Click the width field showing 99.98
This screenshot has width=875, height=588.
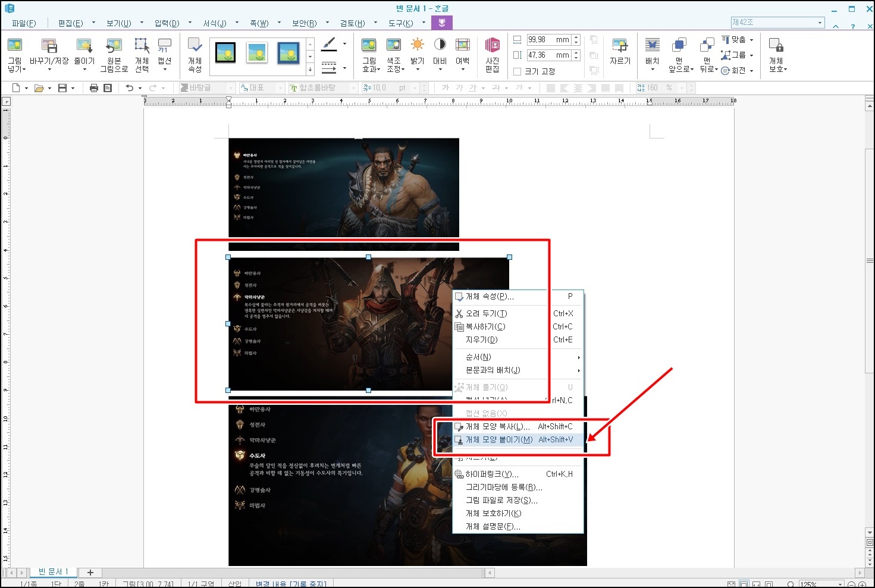point(548,40)
